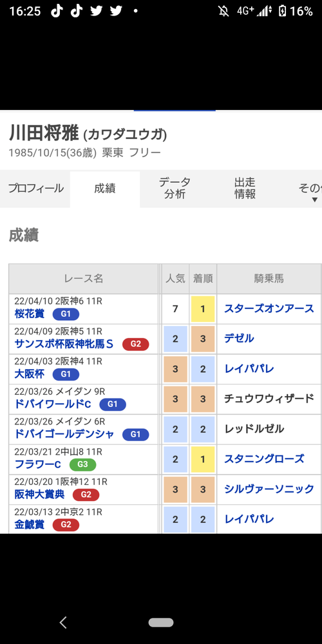The width and height of the screenshot is (322, 644).
Task: Tap the G1 badge beside 桜花賞
Action: click(x=66, y=314)
